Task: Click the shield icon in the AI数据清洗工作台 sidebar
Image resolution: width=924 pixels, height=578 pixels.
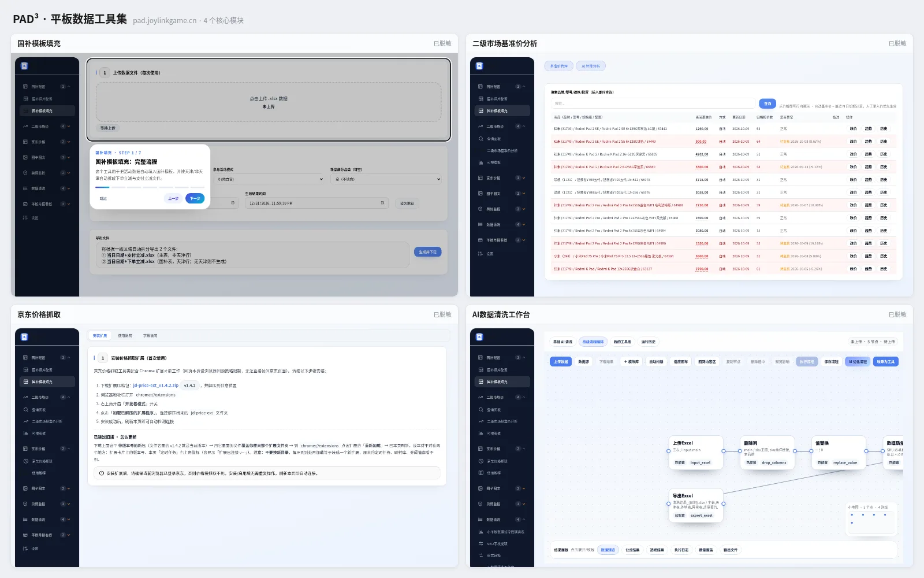Action: (480, 504)
